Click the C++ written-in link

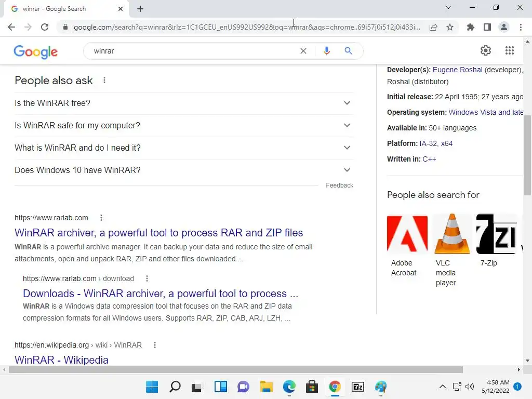click(429, 159)
